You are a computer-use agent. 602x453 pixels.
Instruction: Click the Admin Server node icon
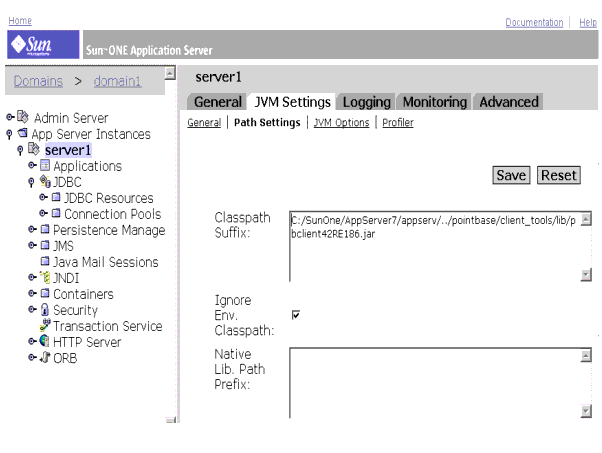click(x=23, y=117)
